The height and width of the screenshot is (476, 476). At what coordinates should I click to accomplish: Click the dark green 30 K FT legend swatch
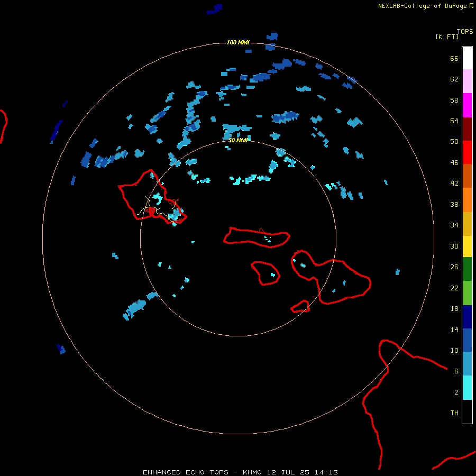[x=467, y=269]
